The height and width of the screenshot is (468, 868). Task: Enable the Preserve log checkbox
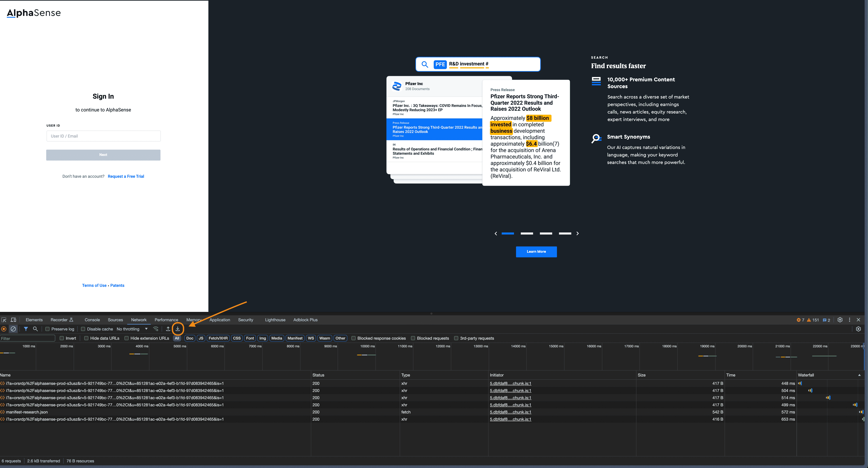48,329
